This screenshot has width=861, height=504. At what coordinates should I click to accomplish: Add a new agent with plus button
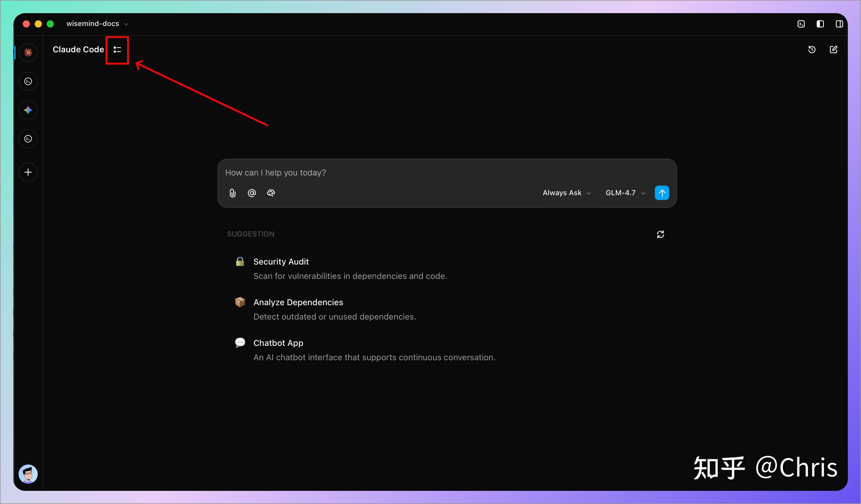click(x=28, y=172)
